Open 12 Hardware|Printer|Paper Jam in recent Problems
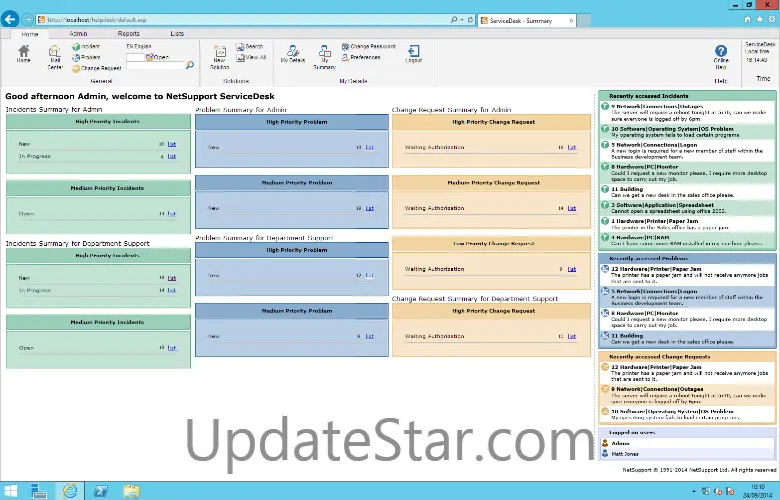Viewport: 780px width, 500px height. (x=656, y=269)
